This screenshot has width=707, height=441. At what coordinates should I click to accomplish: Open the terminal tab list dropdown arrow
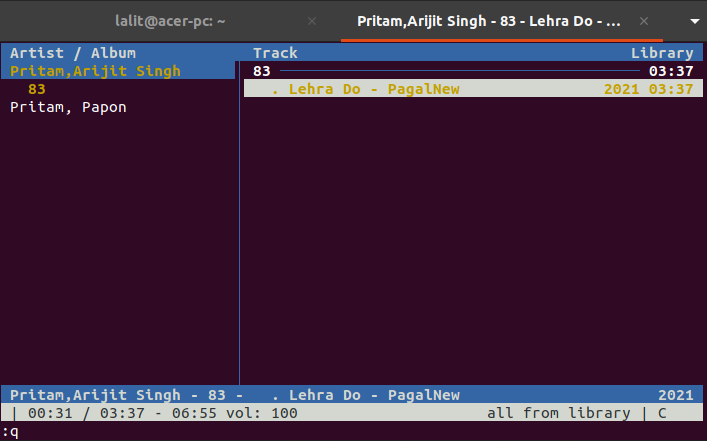click(x=690, y=20)
